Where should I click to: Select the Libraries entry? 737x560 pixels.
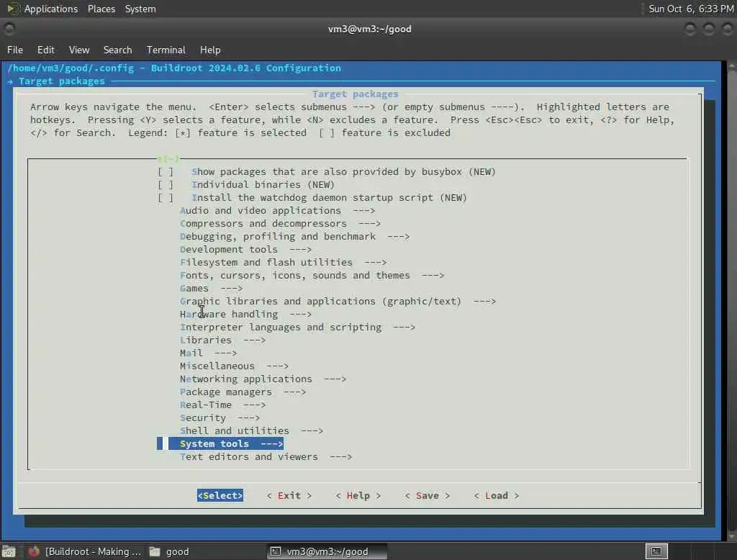223,340
